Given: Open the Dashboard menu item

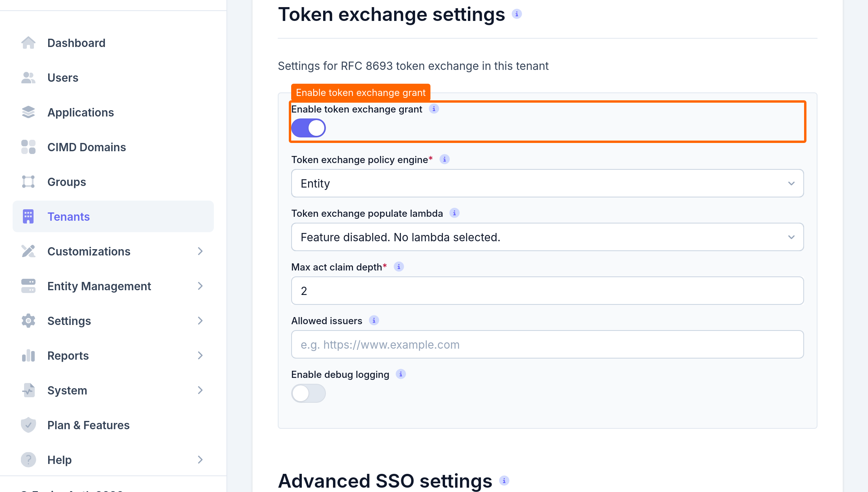Looking at the screenshot, I should [x=113, y=43].
